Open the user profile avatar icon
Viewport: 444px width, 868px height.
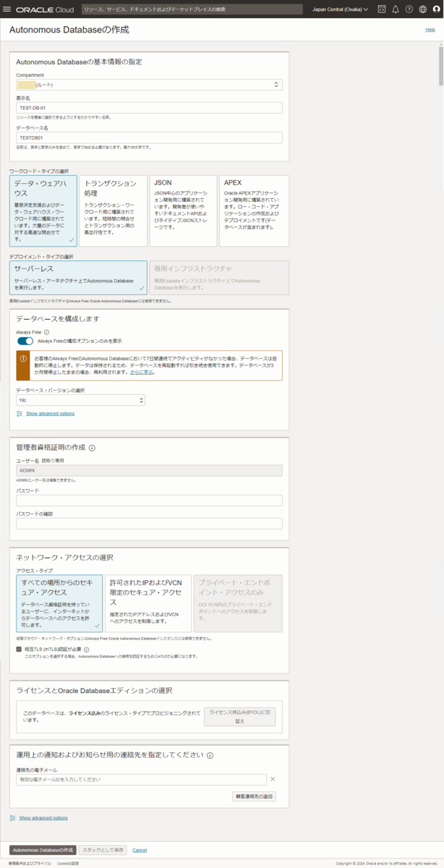click(435, 9)
